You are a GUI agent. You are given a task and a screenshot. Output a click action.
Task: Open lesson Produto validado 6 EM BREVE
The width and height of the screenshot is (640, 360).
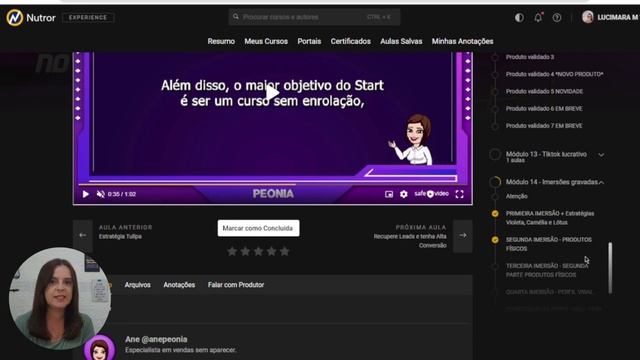[x=544, y=109]
